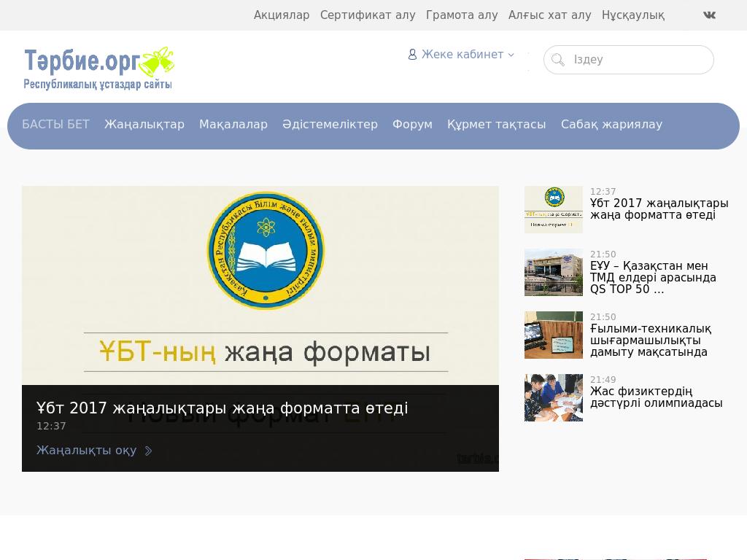Click the arrow icon next to Жаңалықты оқу
Viewport: 747px width, 560px height.
tap(148, 451)
